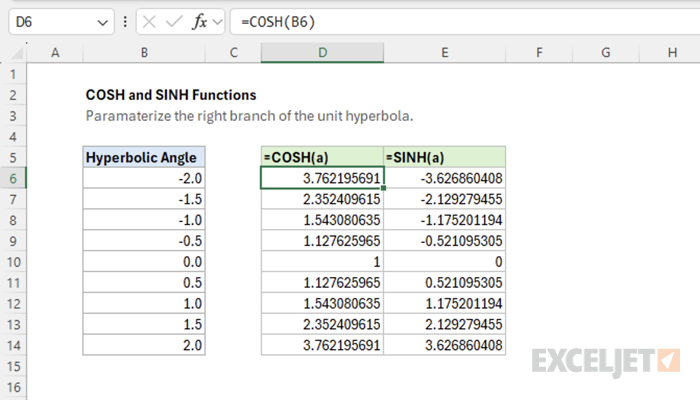Viewport: 700px width, 400px height.
Task: Click cell D7 with 2.352409615
Action: pos(322,200)
